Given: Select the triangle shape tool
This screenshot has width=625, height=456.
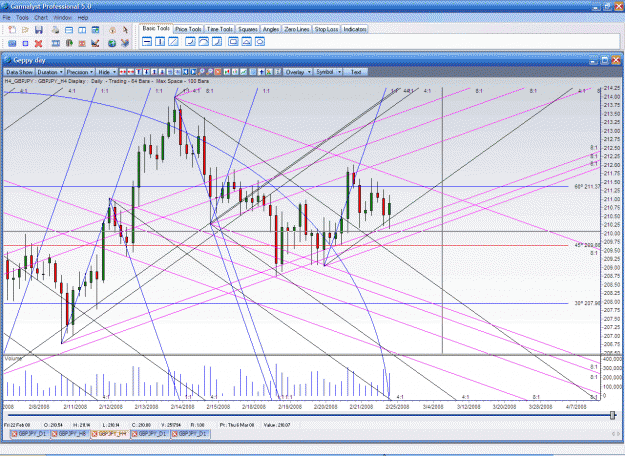Looking at the screenshot, I should coord(247,41).
